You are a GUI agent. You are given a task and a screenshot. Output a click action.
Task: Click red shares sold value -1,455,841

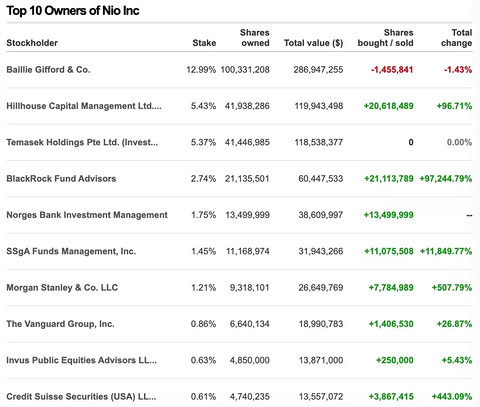392,70
